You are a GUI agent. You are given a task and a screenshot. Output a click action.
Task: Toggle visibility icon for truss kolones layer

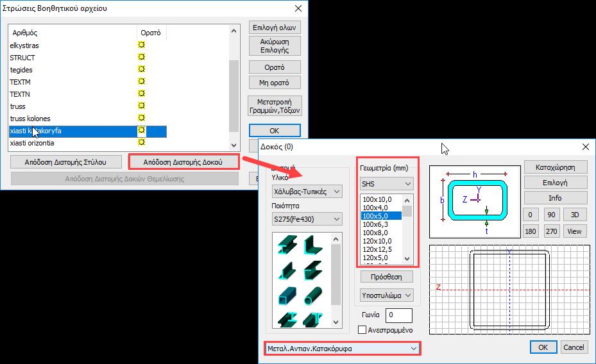click(x=141, y=118)
